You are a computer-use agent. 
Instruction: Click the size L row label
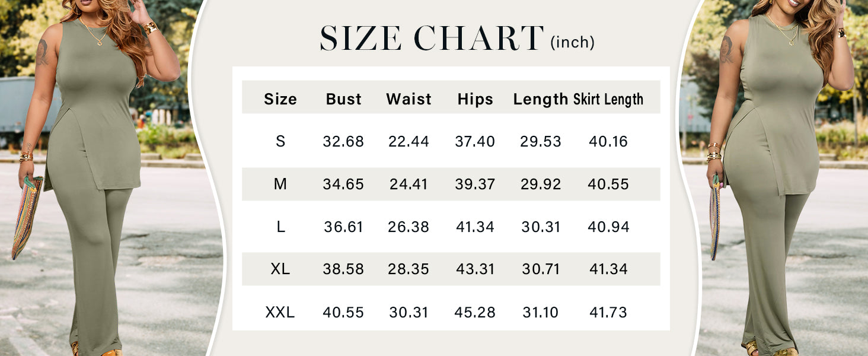coord(280,227)
